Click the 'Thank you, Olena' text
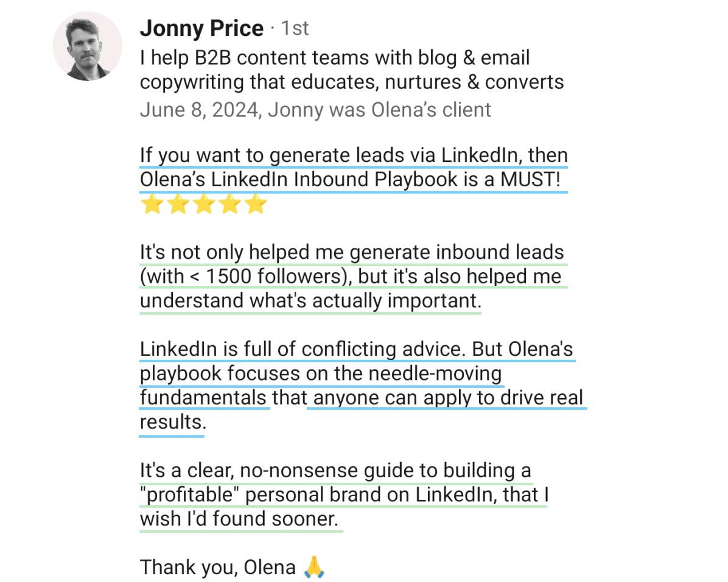728x582 pixels. (218, 567)
